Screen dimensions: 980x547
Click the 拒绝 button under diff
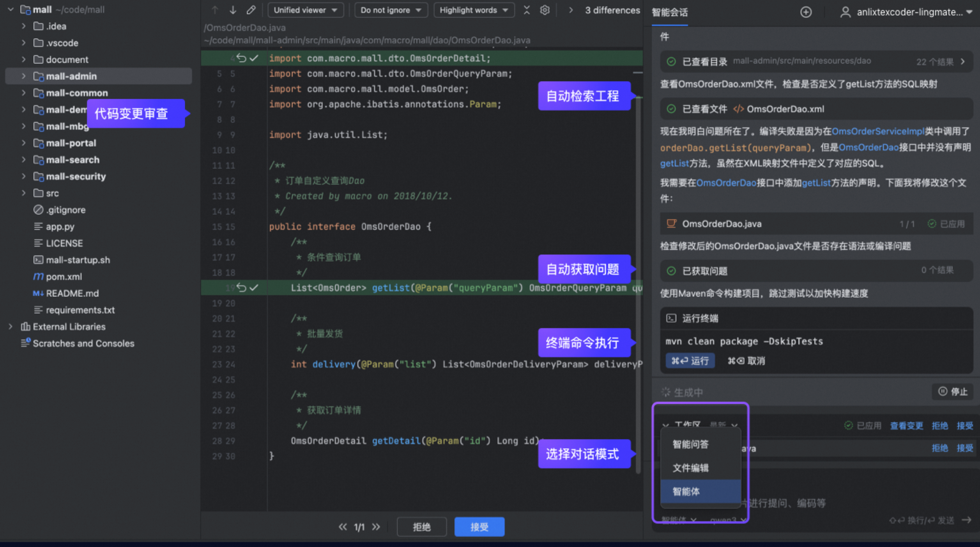pyautogui.click(x=422, y=527)
